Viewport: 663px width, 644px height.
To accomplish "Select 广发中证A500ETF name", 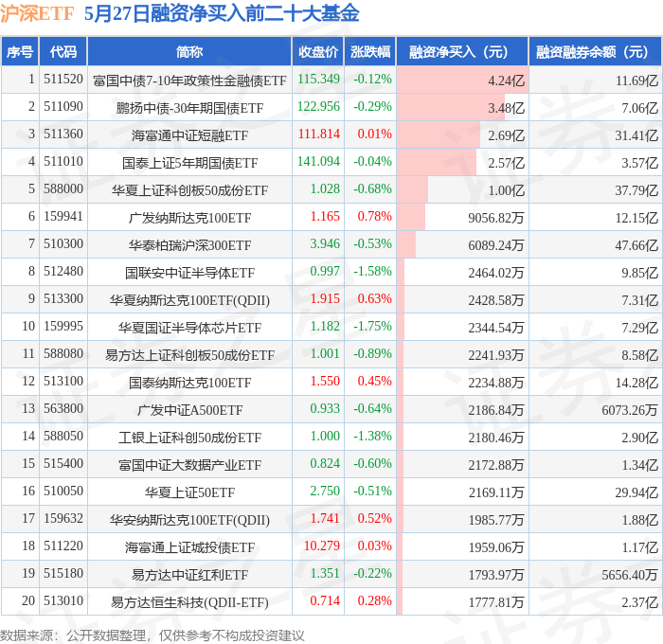I will point(189,410).
